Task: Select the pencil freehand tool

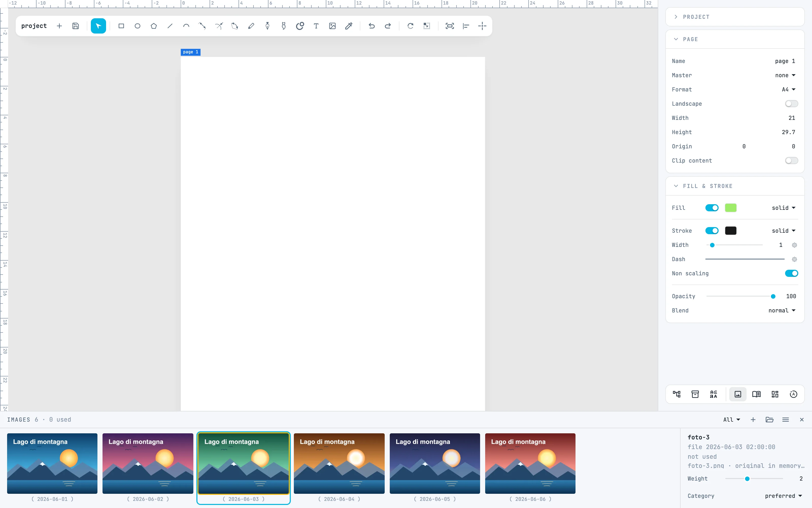Action: (x=251, y=26)
